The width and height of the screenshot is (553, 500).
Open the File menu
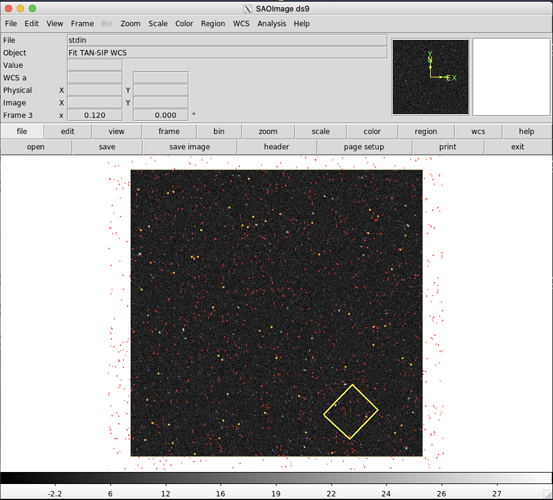click(x=11, y=24)
